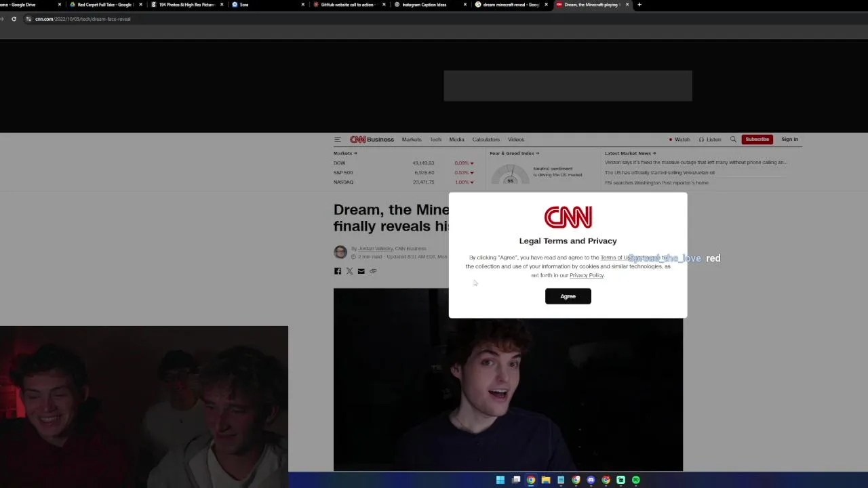Image resolution: width=868 pixels, height=488 pixels.
Task: Open the Media navigation item
Action: click(456, 140)
